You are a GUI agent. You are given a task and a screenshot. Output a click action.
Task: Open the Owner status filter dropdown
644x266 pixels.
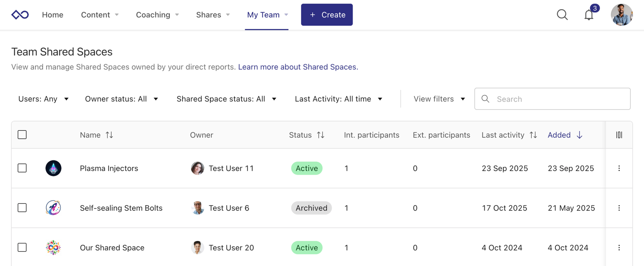(121, 99)
